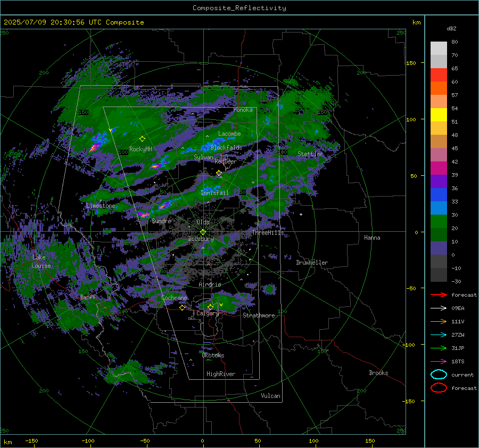
Task: Click the yellow diamond marker below Cochrane
Action: click(183, 308)
